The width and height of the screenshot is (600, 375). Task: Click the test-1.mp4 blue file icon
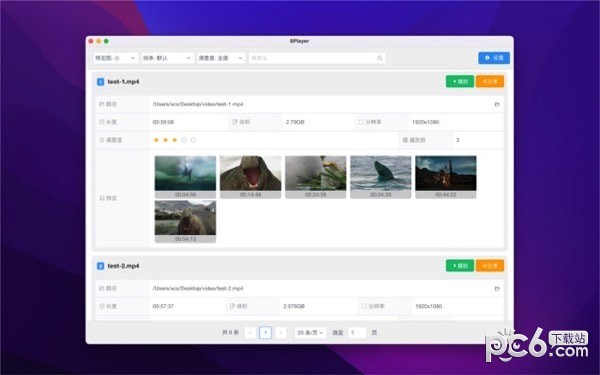(101, 82)
